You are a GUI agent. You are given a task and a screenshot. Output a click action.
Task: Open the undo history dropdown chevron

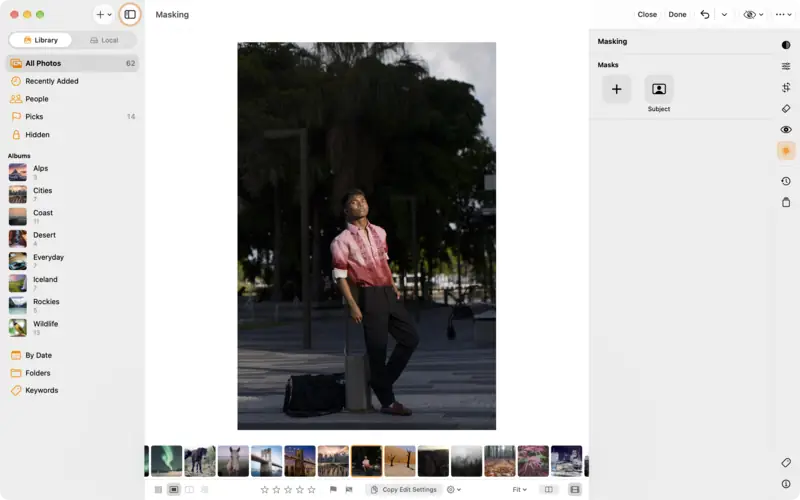724,14
